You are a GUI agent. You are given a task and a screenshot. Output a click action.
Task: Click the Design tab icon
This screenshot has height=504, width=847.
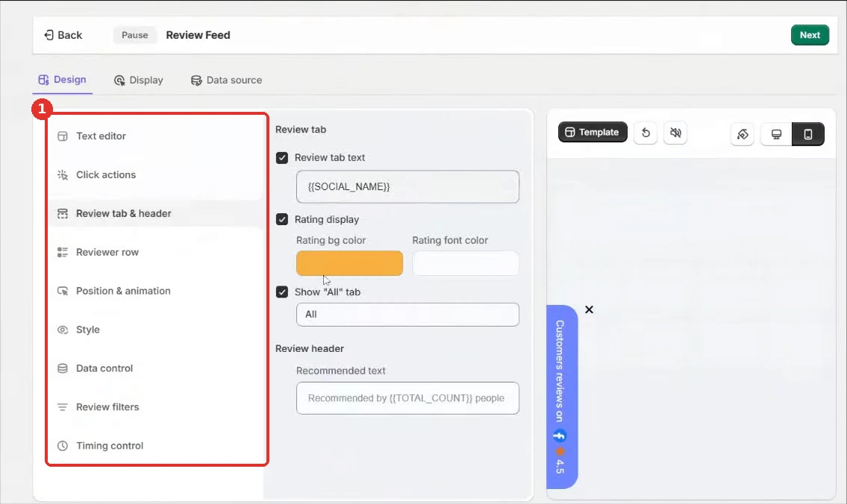pyautogui.click(x=43, y=80)
